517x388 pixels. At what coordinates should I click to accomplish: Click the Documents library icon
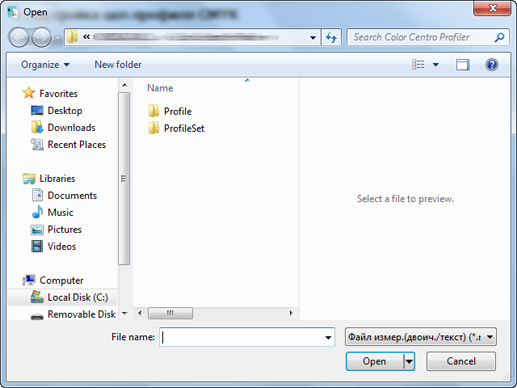tap(37, 195)
